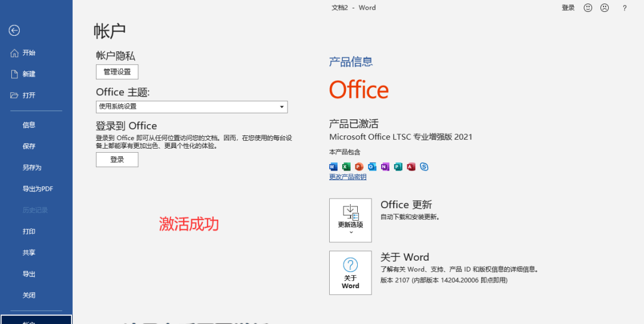Screen dimensions: 644x324
Task: Click Microsoft Office LTSC 专业增强版 2021 text
Action: tap(401, 137)
